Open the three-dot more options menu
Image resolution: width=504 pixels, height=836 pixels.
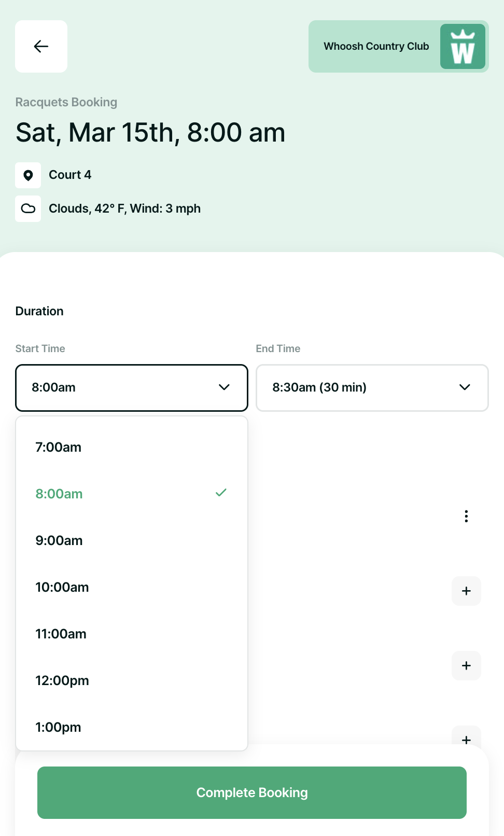(x=466, y=516)
